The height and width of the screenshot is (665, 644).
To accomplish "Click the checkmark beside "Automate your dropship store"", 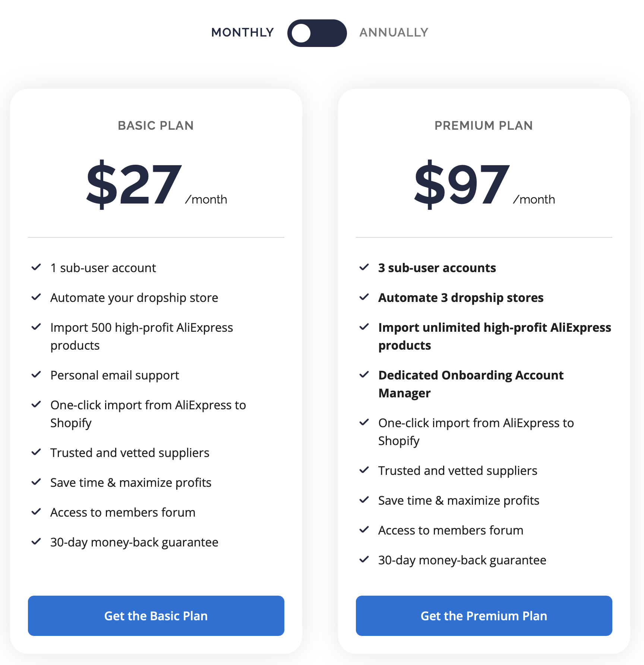I will coord(37,297).
